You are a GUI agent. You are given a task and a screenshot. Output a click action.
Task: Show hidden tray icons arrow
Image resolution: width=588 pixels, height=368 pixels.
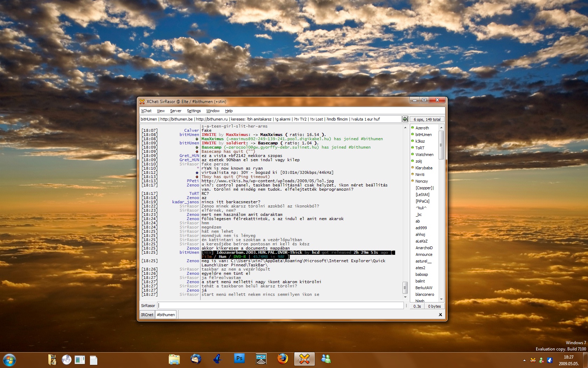(524, 360)
